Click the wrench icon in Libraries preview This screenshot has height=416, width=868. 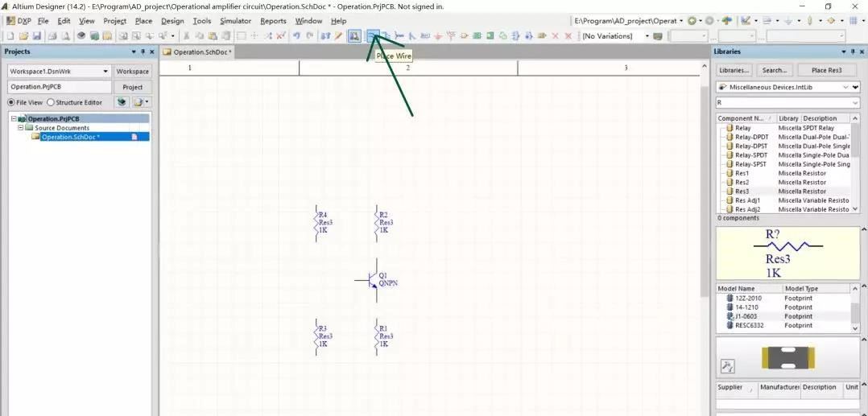pos(727,367)
